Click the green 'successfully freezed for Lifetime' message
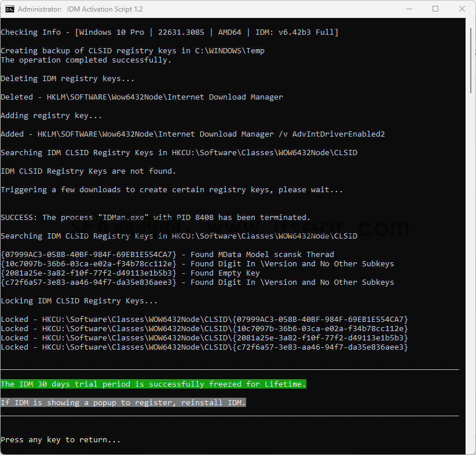 point(153,384)
